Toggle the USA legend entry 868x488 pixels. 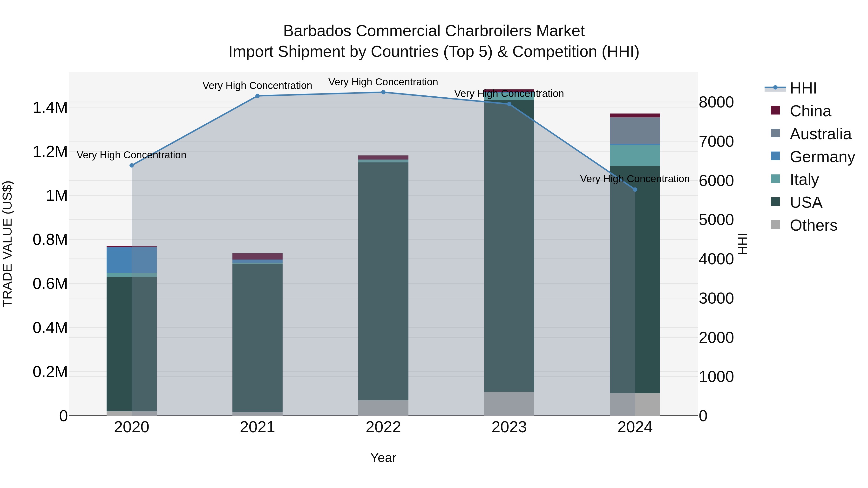point(797,202)
